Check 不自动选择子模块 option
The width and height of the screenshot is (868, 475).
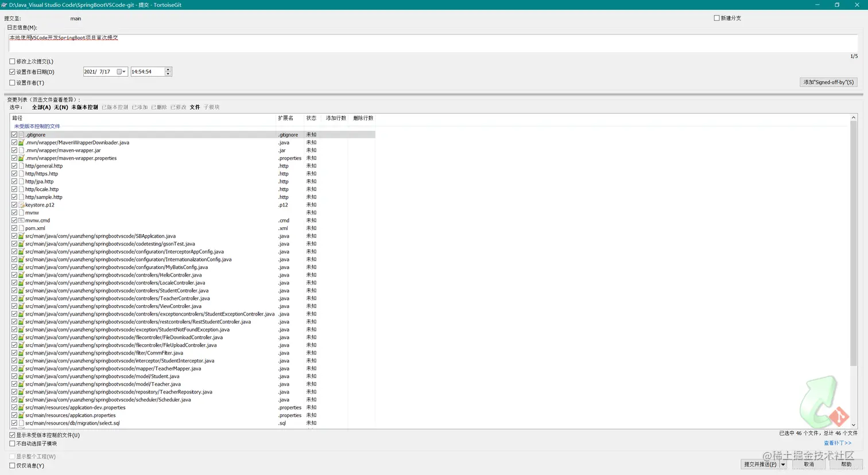click(x=12, y=443)
